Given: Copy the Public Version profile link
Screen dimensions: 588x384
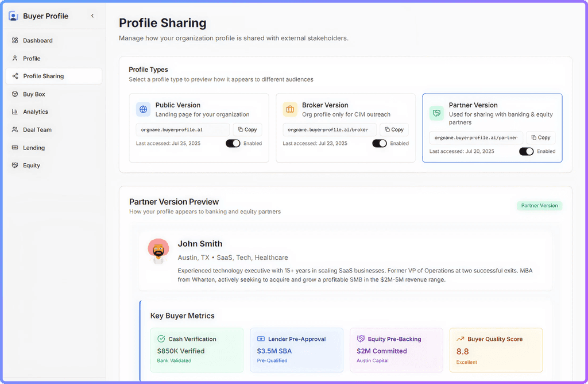Looking at the screenshot, I should (x=247, y=129).
